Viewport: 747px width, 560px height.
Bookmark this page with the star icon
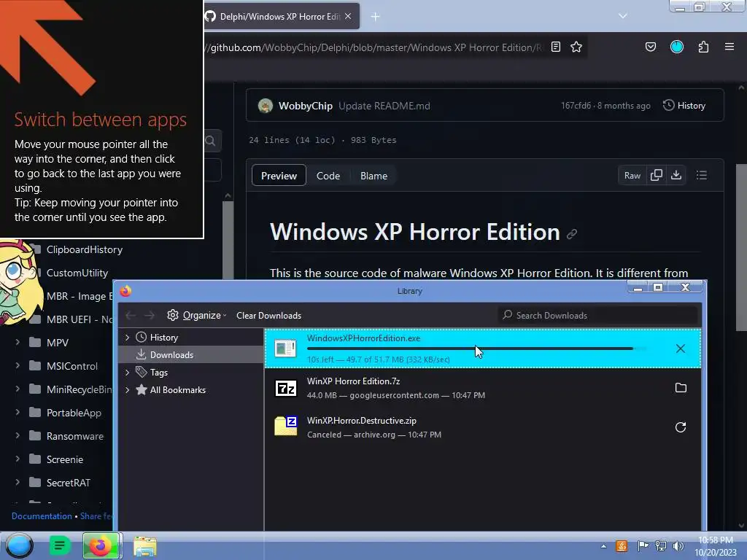click(576, 47)
